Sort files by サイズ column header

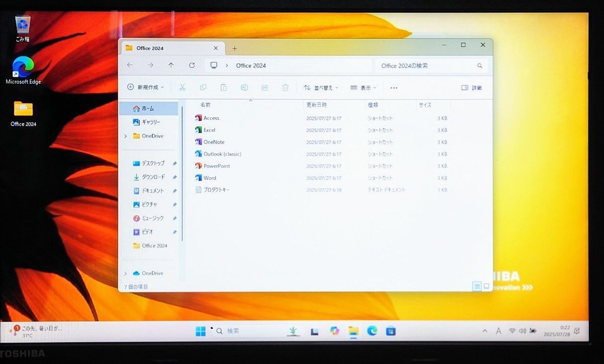click(425, 105)
